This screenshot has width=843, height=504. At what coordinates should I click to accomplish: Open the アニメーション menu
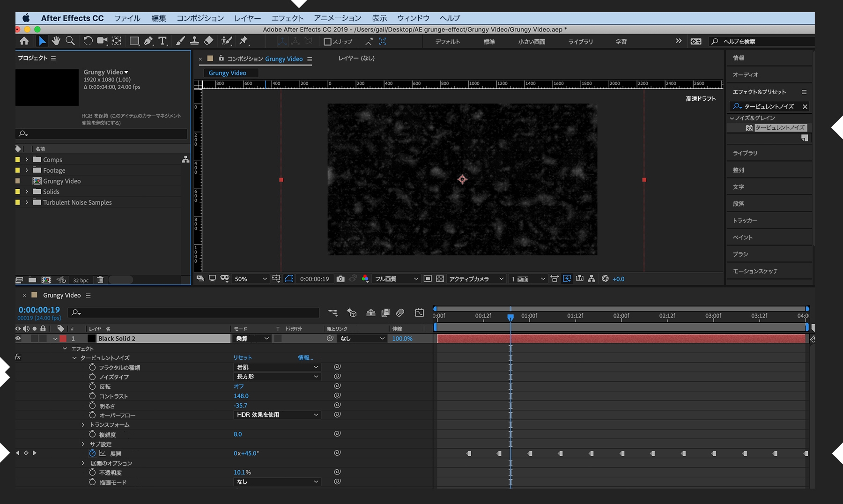(x=337, y=18)
